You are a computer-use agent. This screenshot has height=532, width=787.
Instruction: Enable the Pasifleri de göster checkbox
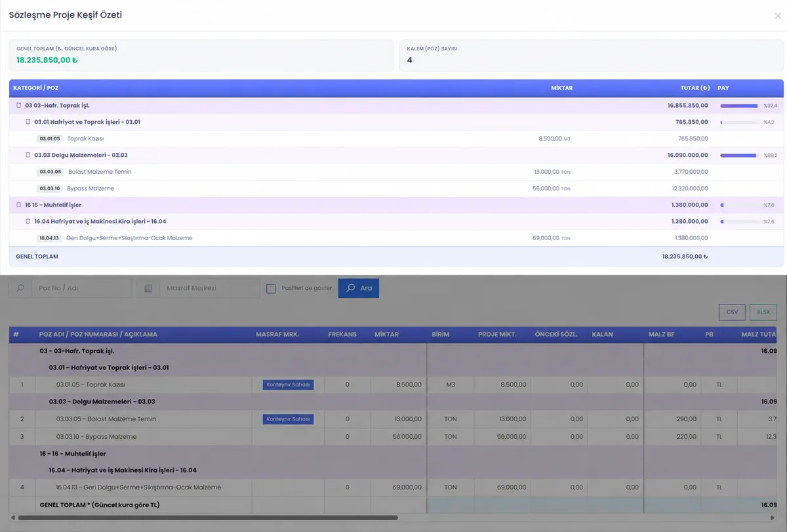pos(271,288)
